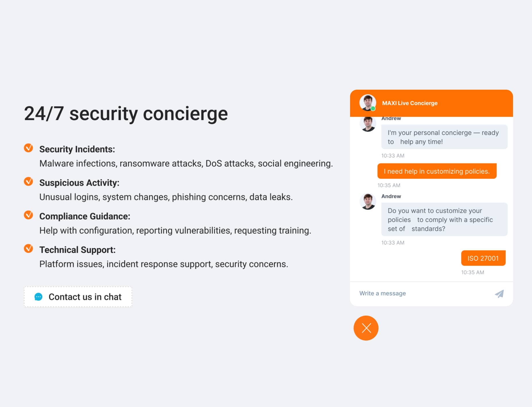The image size is (532, 407).
Task: Click the paper plane send icon
Action: coord(499,293)
